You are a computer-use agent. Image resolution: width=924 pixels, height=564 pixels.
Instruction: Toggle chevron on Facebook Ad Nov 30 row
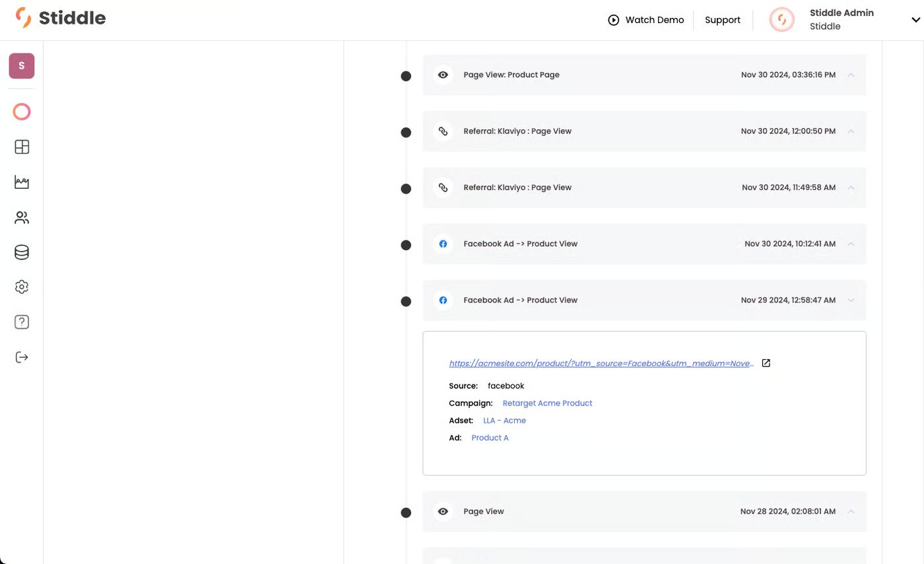point(851,244)
